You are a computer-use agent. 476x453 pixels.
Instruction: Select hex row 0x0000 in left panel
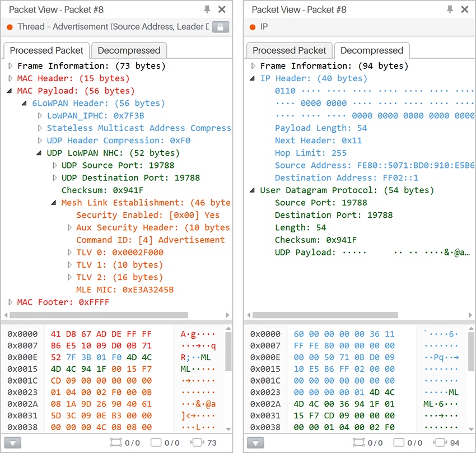coord(111,334)
